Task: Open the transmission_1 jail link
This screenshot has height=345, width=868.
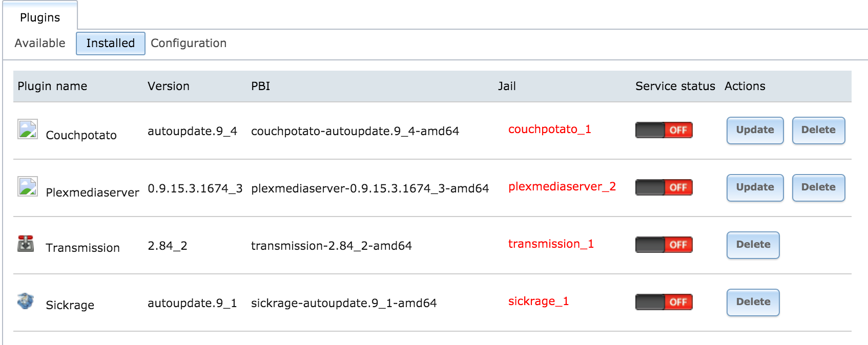Action: coord(551,244)
